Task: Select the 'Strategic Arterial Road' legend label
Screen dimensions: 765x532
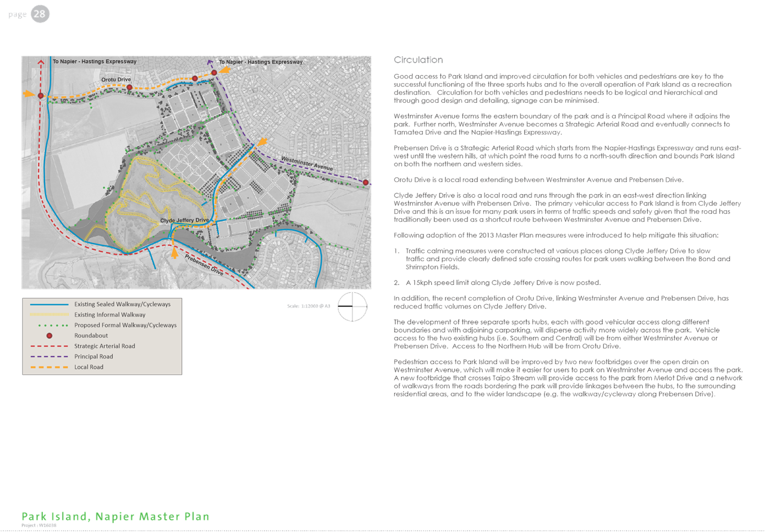Action: click(104, 346)
